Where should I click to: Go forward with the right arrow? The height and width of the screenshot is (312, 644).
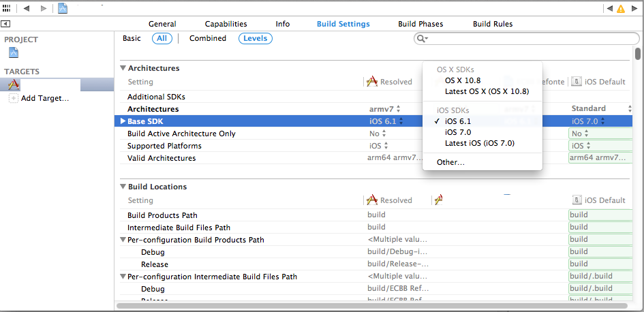click(x=44, y=8)
